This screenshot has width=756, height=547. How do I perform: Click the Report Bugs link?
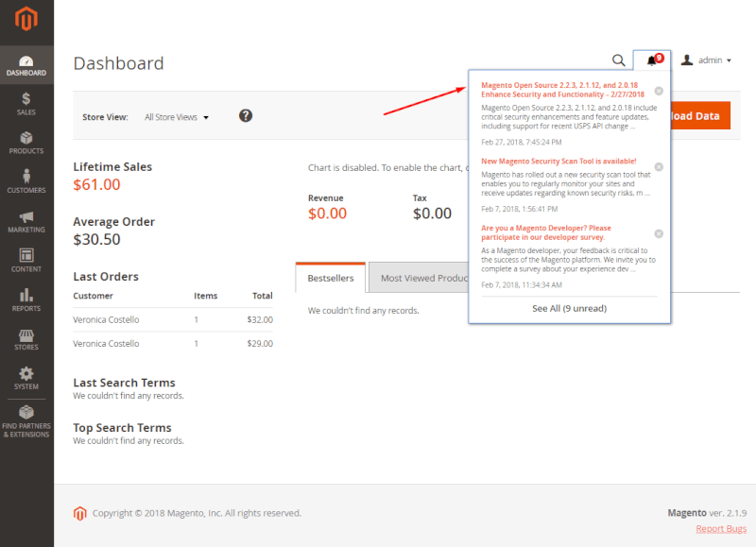pyautogui.click(x=721, y=529)
